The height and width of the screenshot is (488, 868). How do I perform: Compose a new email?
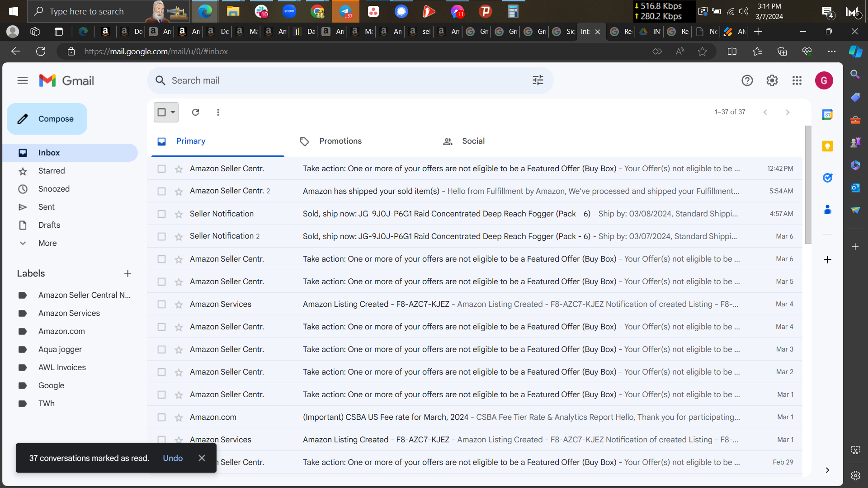point(47,119)
